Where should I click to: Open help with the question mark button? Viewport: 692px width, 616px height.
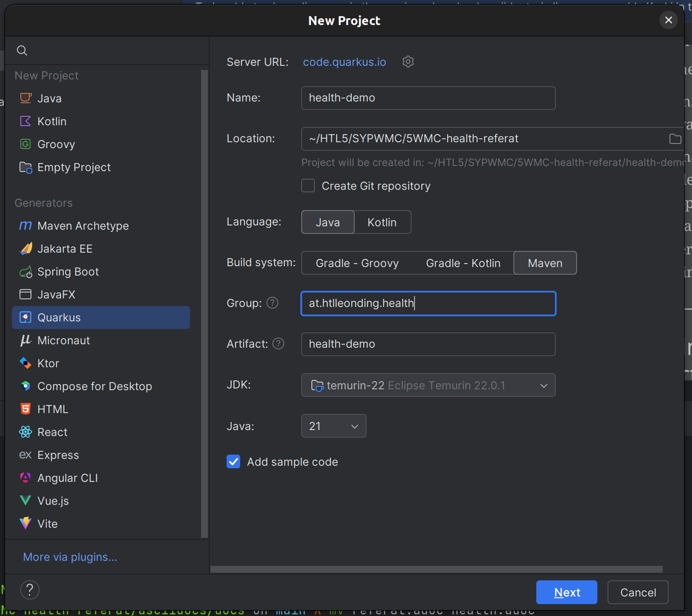tap(30, 590)
